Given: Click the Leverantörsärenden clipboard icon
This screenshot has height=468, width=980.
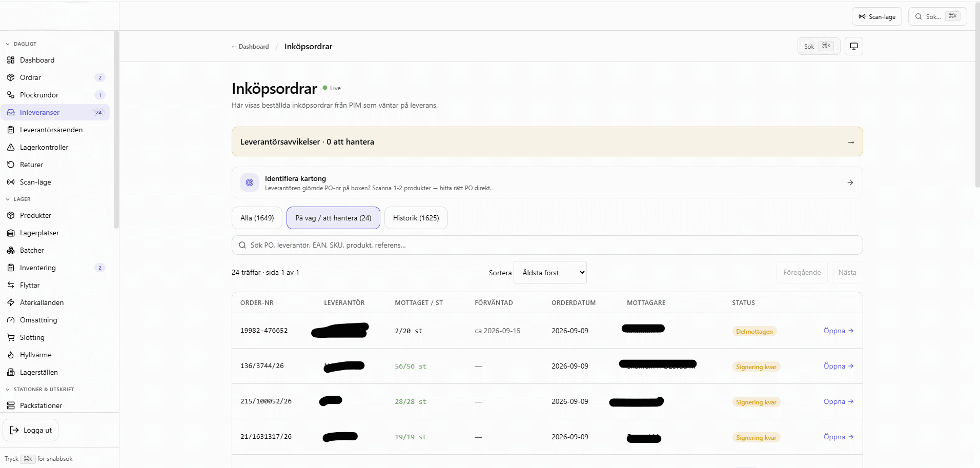Looking at the screenshot, I should pyautogui.click(x=11, y=130).
